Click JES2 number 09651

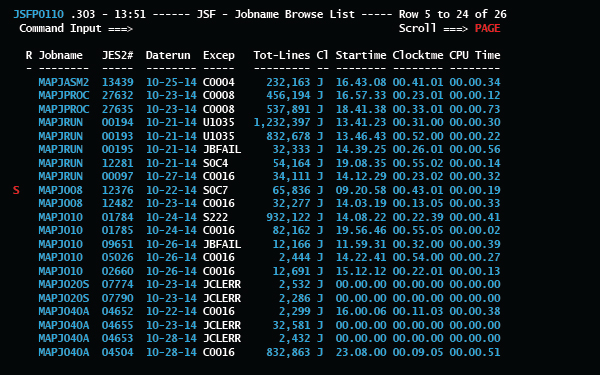click(117, 244)
